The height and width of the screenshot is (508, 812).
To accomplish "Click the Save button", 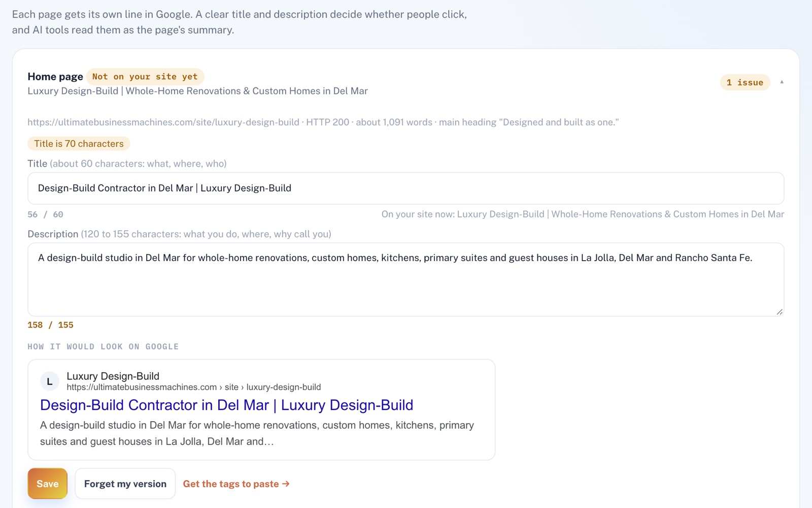I will [47, 484].
